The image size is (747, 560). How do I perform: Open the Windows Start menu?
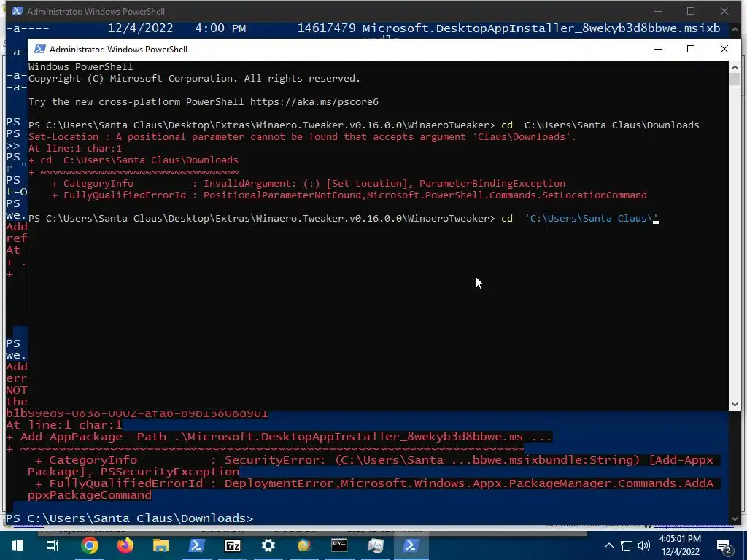point(18,545)
